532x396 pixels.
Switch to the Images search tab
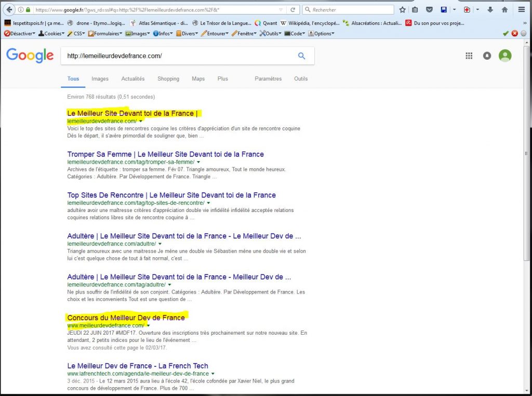tap(100, 79)
